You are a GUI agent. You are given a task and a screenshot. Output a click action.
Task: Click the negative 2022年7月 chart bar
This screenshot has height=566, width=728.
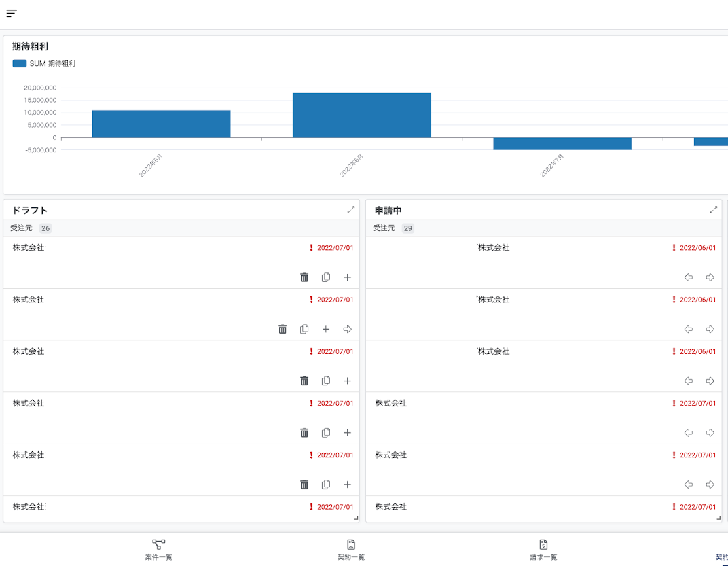562,143
